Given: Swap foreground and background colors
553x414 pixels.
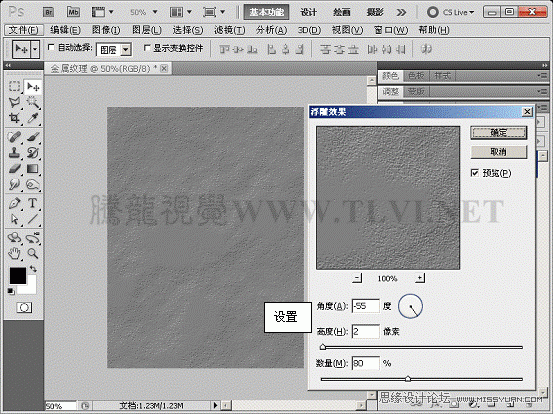Looking at the screenshot, I should [x=33, y=269].
